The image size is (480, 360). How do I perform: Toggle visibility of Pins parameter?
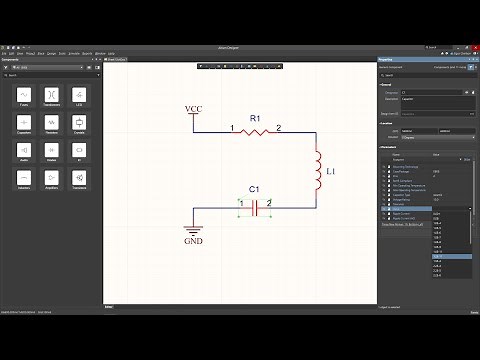coord(384,176)
